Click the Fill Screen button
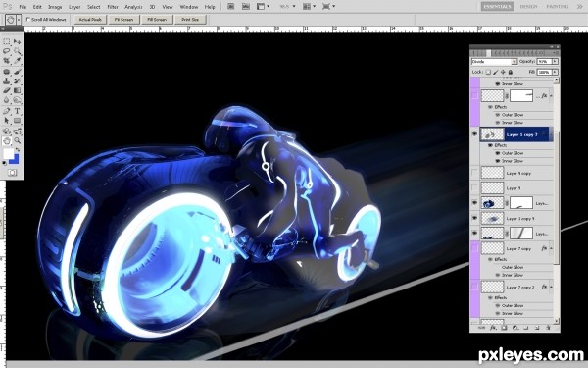This screenshot has height=368, width=588. pos(157,20)
